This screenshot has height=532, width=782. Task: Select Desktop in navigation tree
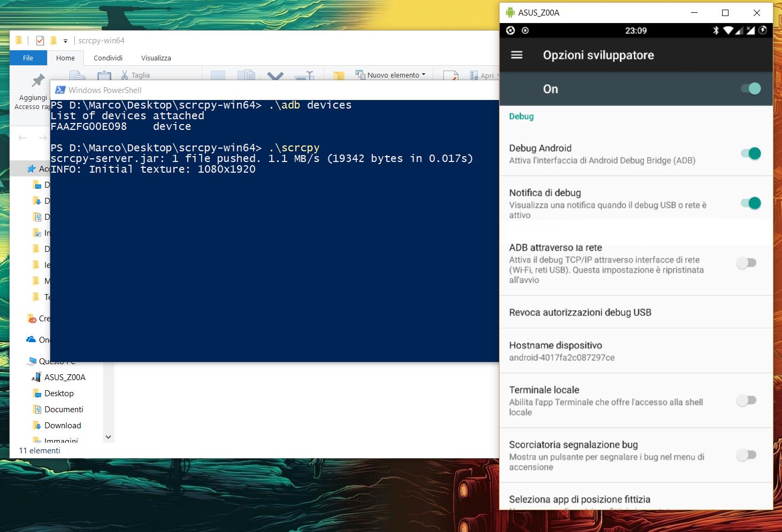[59, 393]
